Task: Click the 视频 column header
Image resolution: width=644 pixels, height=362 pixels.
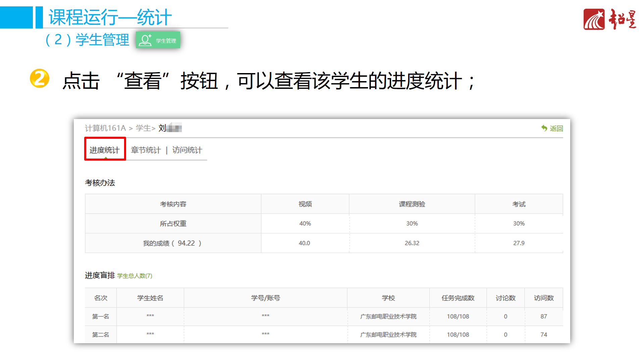Action: coord(305,204)
